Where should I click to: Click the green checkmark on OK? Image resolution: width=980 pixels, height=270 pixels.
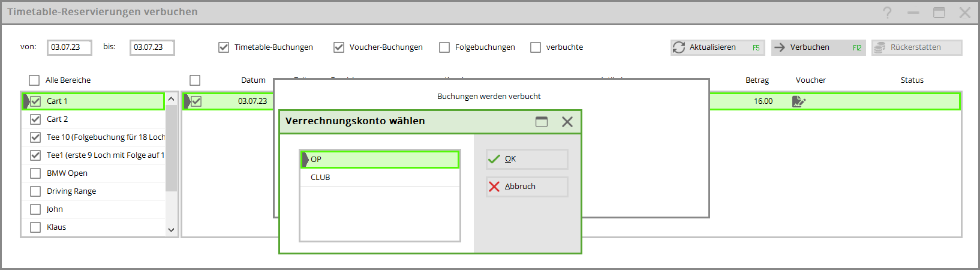(x=494, y=159)
